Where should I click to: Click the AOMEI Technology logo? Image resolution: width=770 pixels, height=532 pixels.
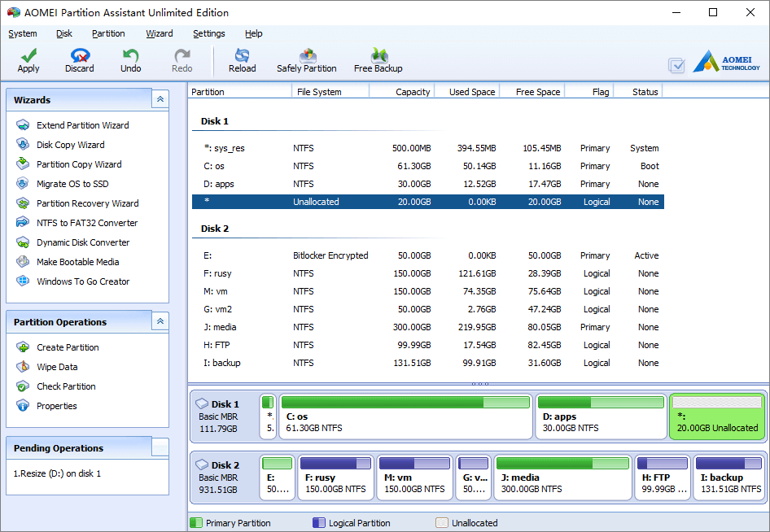coord(727,62)
